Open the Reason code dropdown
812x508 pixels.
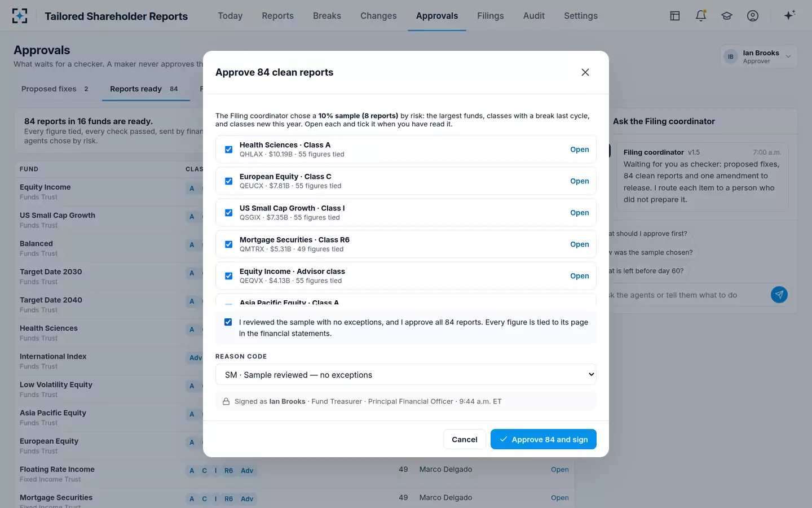pos(406,375)
